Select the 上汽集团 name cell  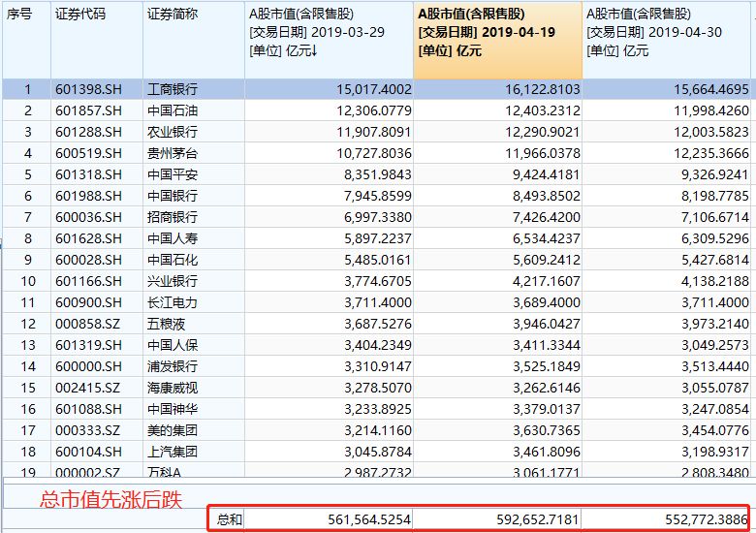coord(194,452)
